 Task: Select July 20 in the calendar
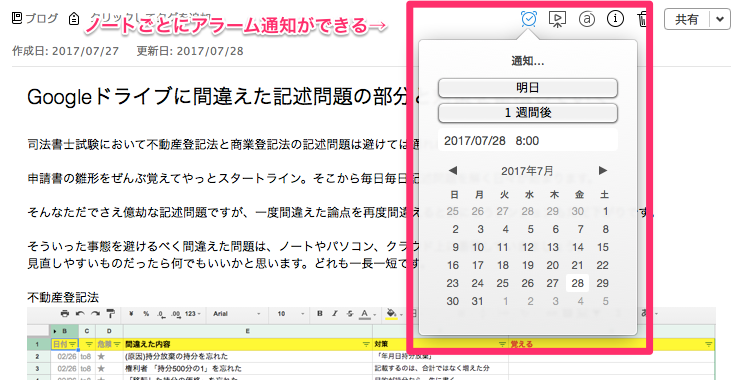coord(553,265)
